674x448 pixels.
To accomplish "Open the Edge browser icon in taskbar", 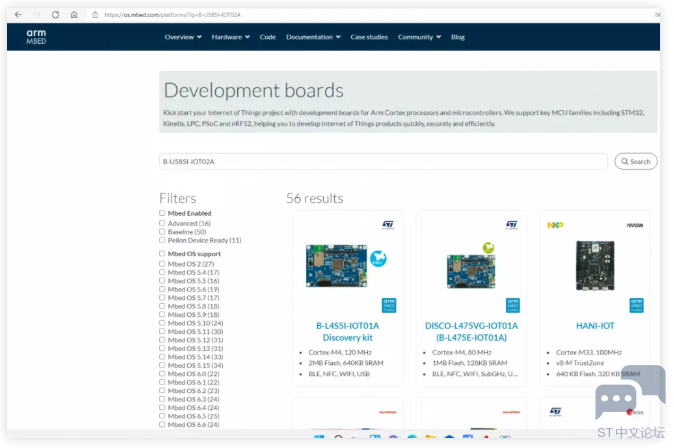I will [412, 437].
